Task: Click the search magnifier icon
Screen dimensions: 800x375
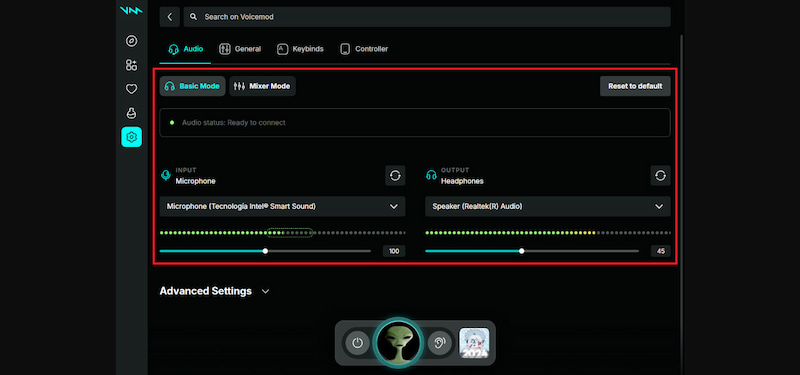Action: 193,17
